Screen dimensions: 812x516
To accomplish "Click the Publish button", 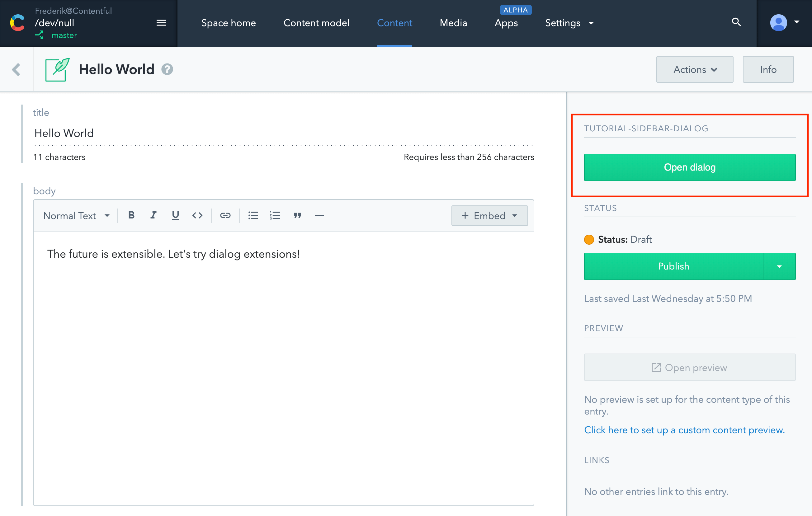I will 674,266.
